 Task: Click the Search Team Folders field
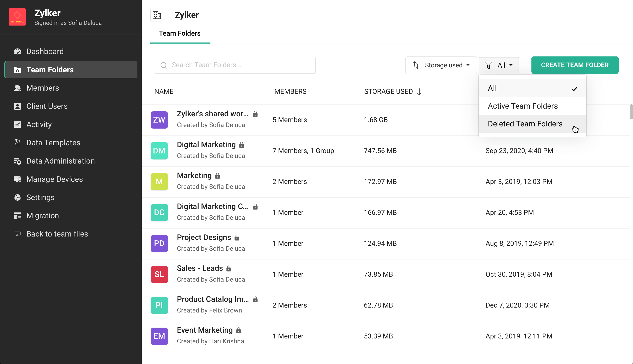(x=235, y=65)
